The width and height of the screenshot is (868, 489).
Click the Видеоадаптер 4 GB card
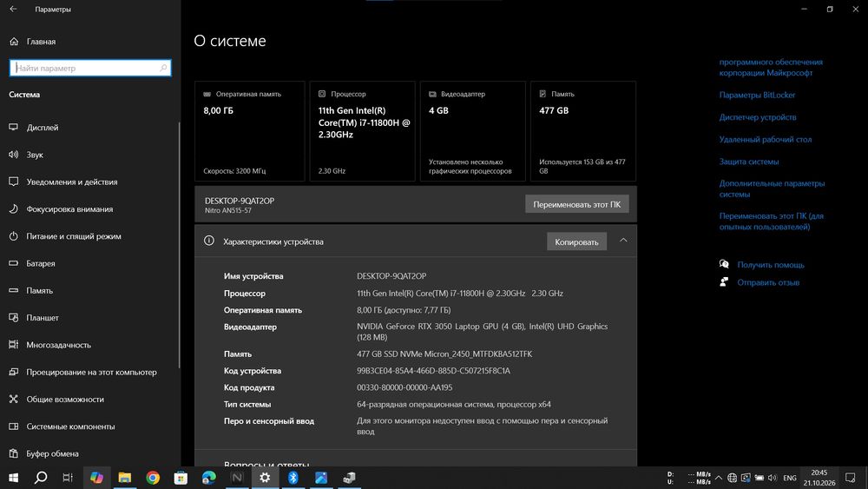pyautogui.click(x=473, y=131)
